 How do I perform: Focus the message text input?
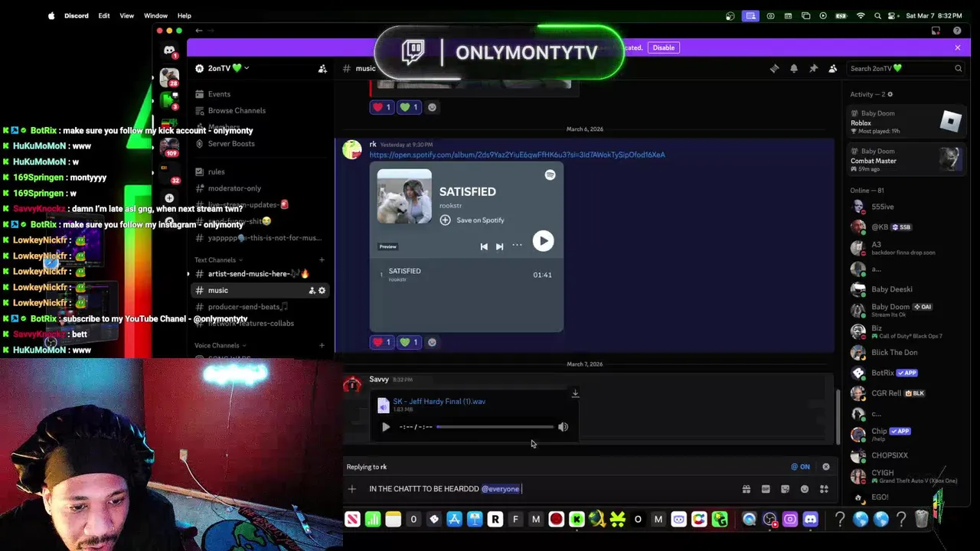551,489
